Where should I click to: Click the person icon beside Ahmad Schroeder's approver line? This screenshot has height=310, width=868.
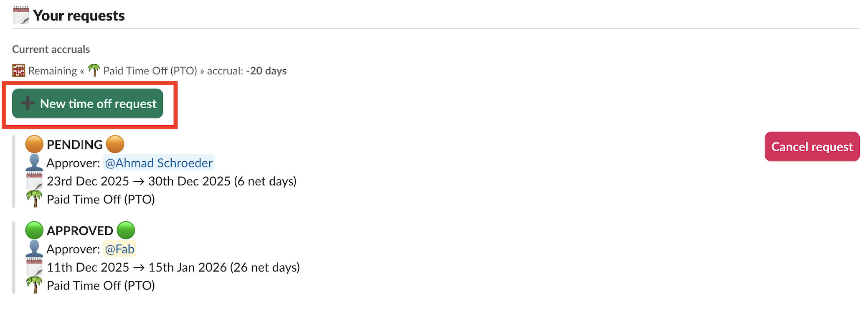[34, 162]
